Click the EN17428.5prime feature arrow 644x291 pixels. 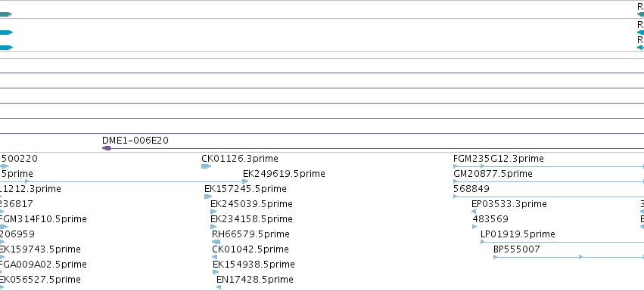(x=219, y=287)
